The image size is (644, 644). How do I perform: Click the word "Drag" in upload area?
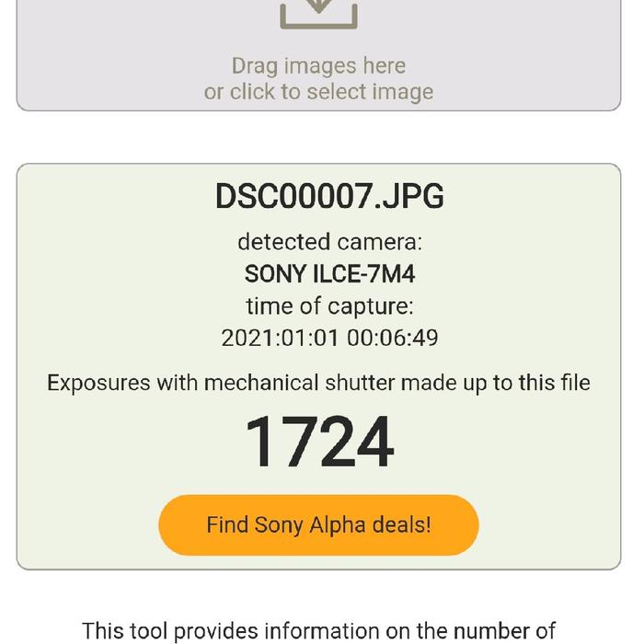[254, 66]
